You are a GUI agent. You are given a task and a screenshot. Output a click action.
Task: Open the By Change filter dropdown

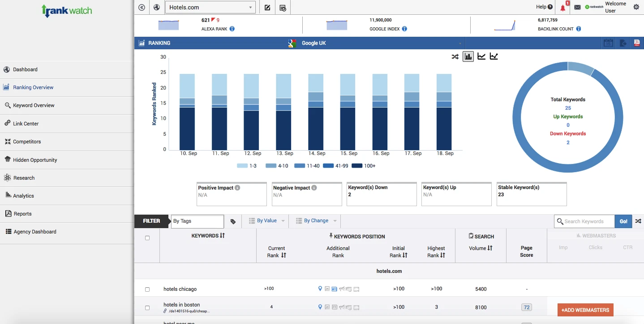tap(315, 220)
